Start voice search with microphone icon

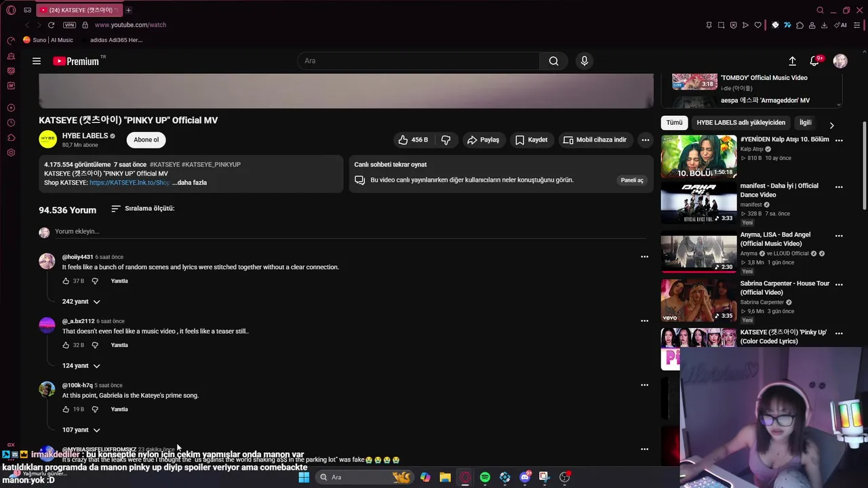585,61
